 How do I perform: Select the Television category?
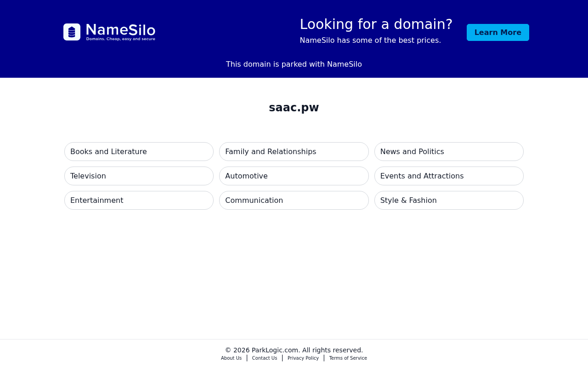pos(139,176)
